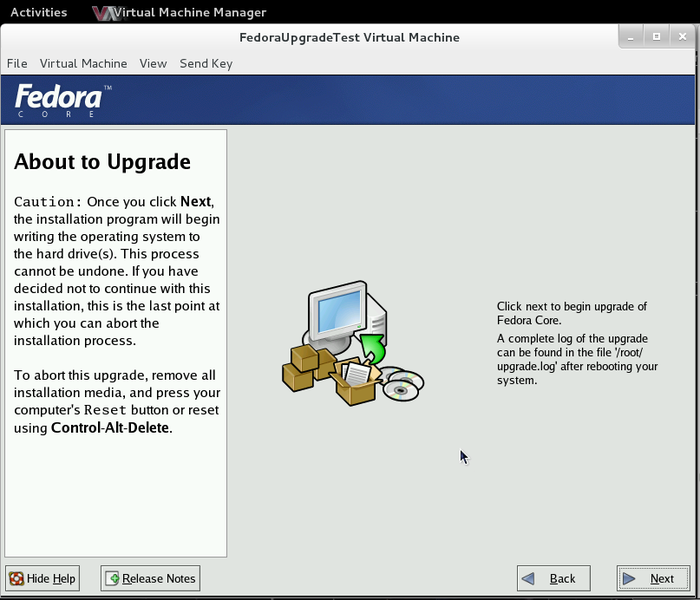Open the File menu

[x=17, y=63]
